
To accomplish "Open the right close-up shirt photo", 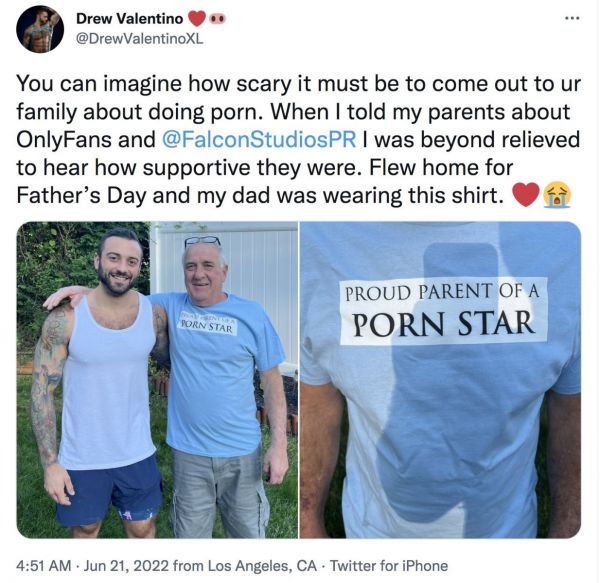I will 440,379.
